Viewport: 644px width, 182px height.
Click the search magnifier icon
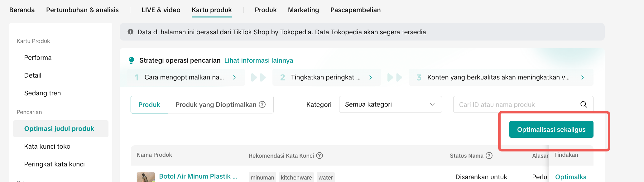[584, 104]
